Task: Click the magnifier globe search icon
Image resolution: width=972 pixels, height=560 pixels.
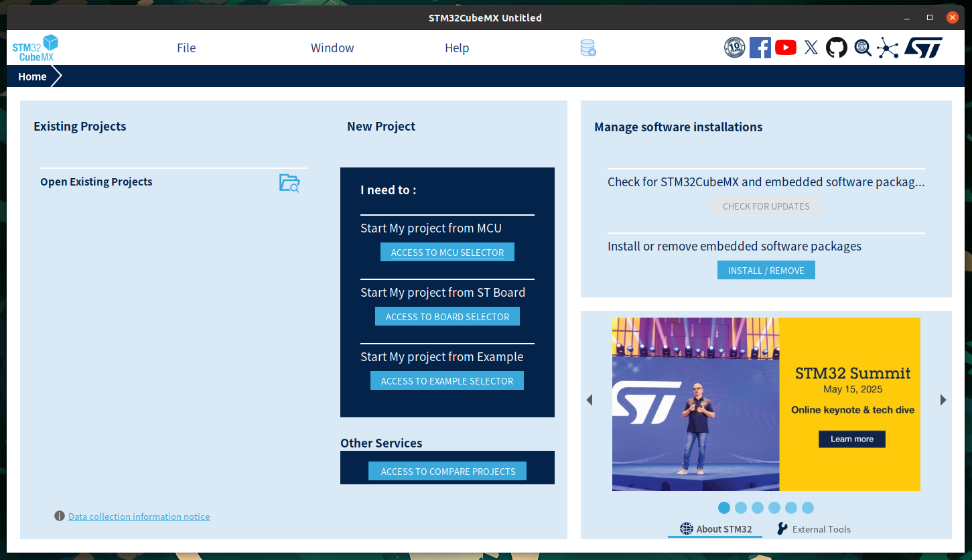Action: [x=863, y=48]
